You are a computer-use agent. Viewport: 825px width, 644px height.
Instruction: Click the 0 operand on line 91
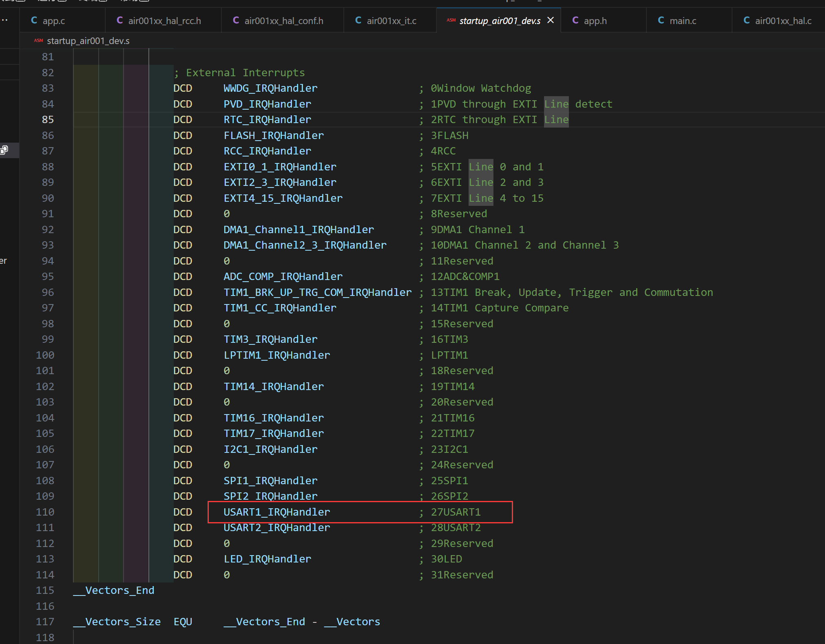(227, 214)
